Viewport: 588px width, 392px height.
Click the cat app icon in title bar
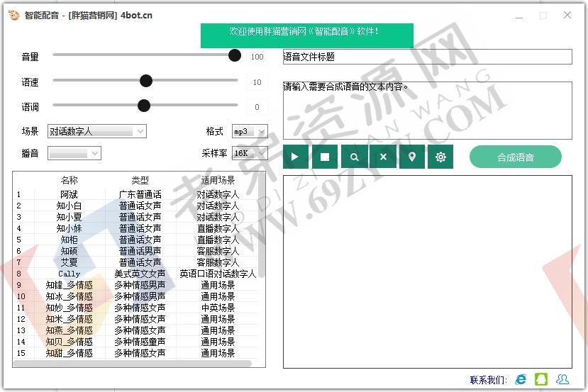13,16
